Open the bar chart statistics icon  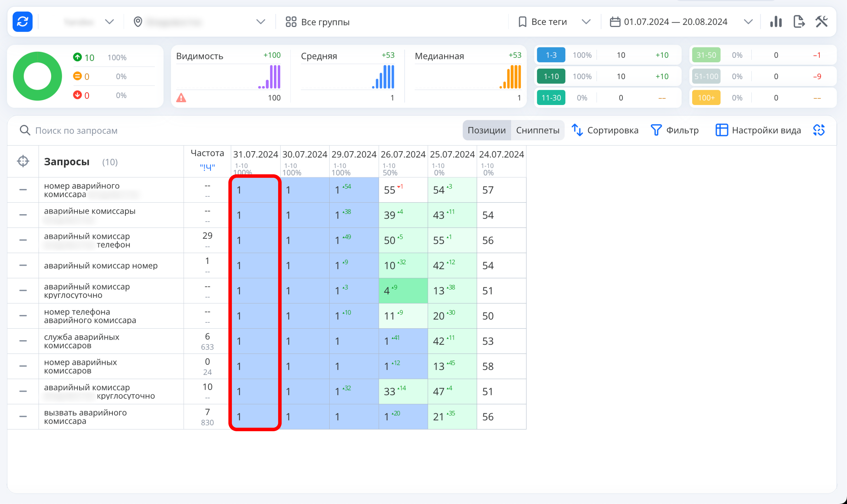pos(776,22)
